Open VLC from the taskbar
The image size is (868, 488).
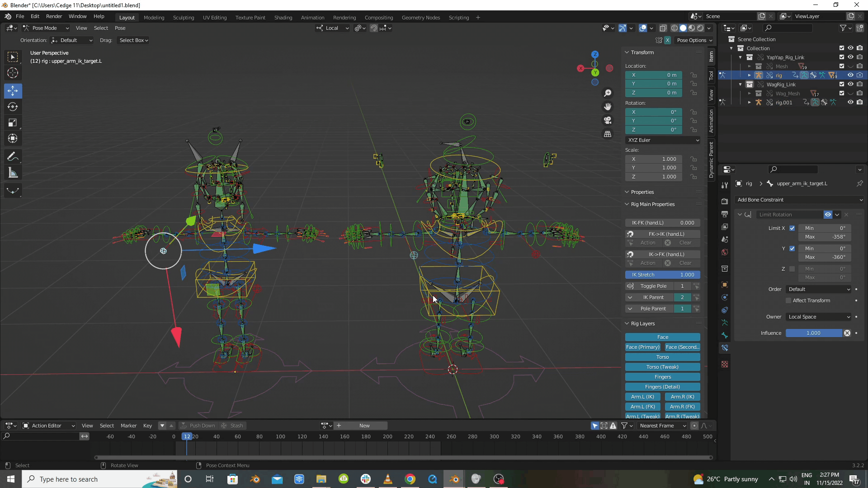(388, 479)
